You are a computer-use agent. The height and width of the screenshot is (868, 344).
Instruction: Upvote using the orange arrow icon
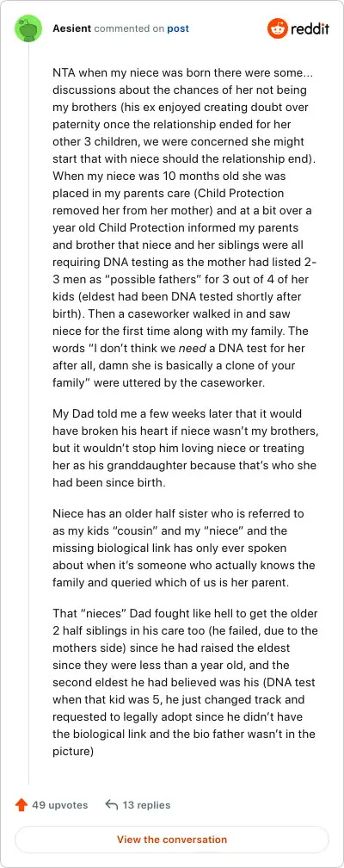[21, 805]
